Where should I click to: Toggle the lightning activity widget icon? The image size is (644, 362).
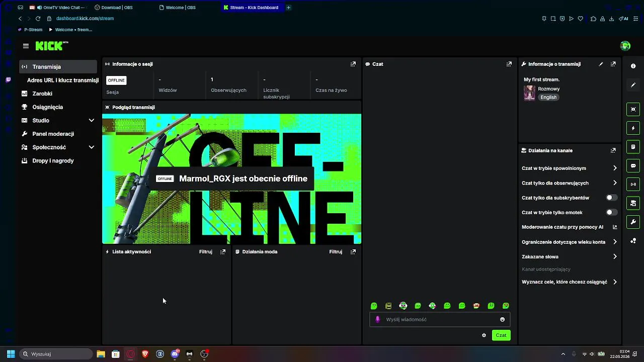click(633, 128)
